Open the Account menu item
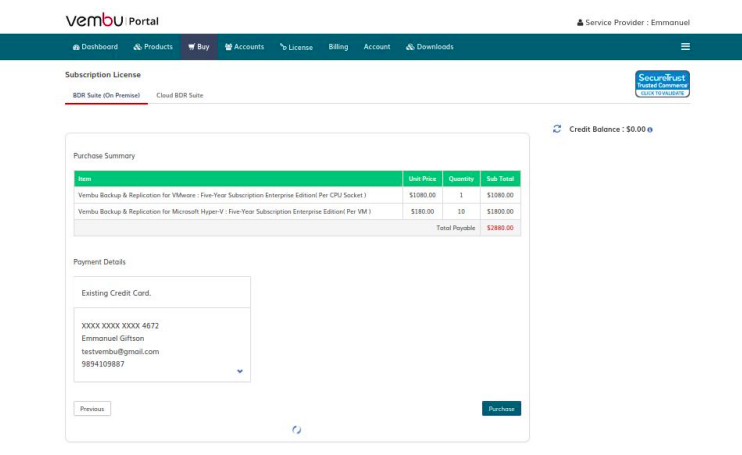Screen dimensions: 742x455 pyautogui.click(x=377, y=47)
